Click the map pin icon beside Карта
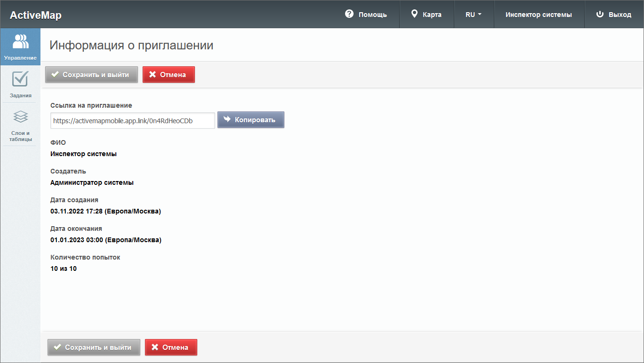The height and width of the screenshot is (363, 644). 414,14
